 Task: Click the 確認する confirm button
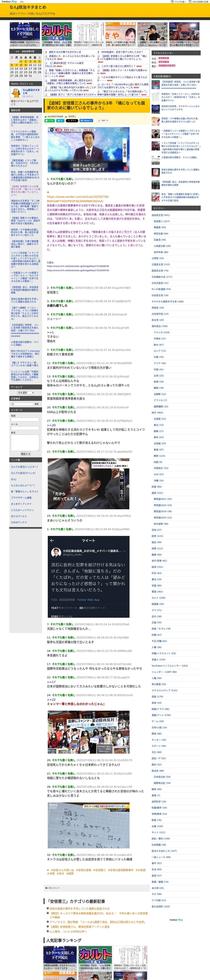pos(25,454)
